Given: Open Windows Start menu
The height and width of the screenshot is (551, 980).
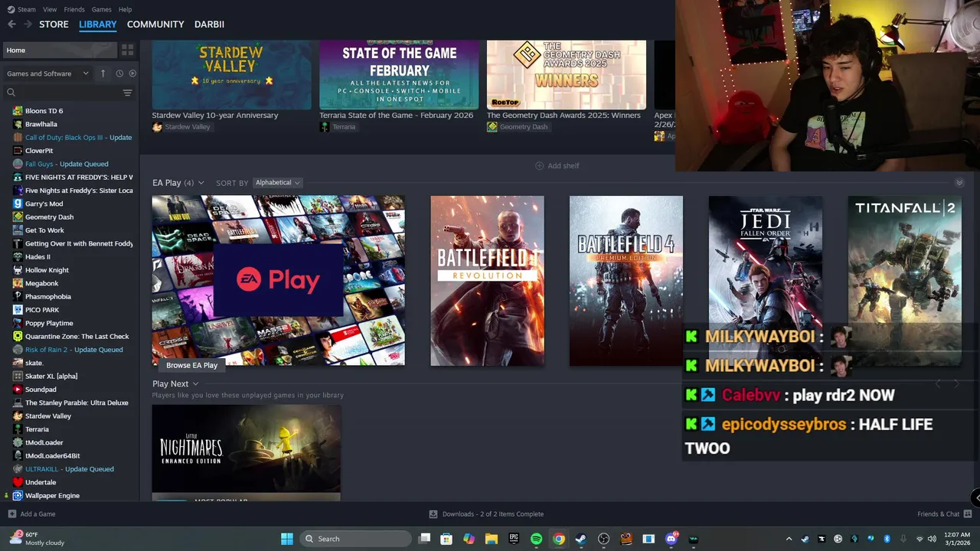Looking at the screenshot, I should pyautogui.click(x=287, y=539).
